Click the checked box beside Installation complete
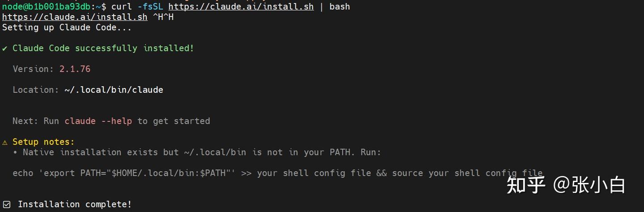The image size is (644, 212). coord(7,204)
